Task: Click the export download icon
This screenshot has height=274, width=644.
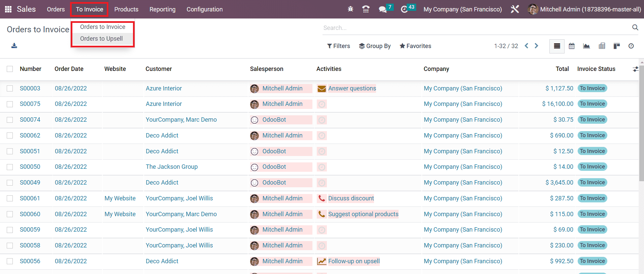Action: pos(14,46)
